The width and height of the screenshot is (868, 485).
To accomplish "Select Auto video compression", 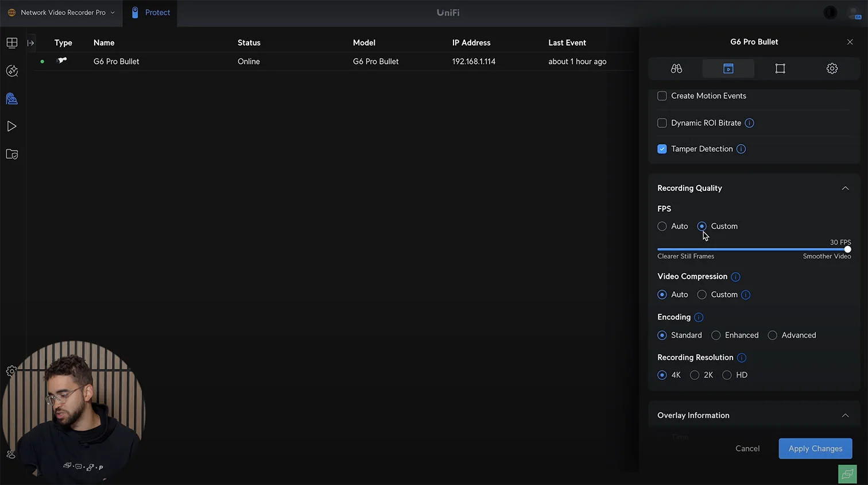I will tap(662, 295).
